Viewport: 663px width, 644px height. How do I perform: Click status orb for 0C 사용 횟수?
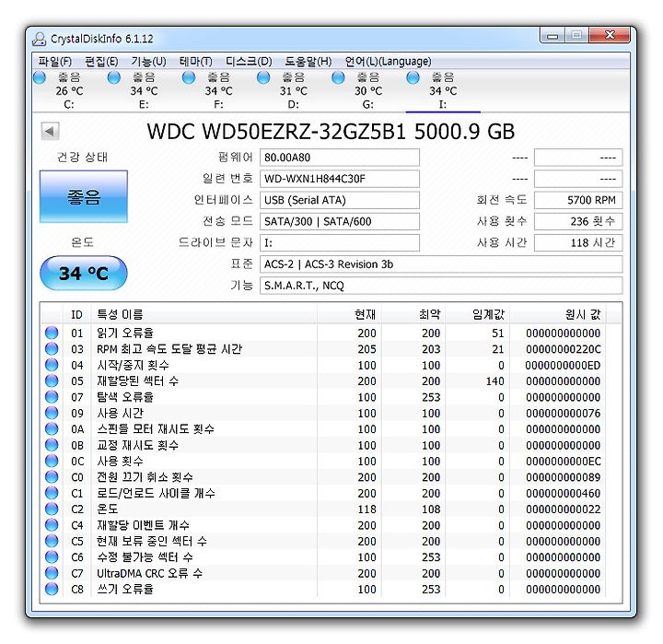pos(52,461)
